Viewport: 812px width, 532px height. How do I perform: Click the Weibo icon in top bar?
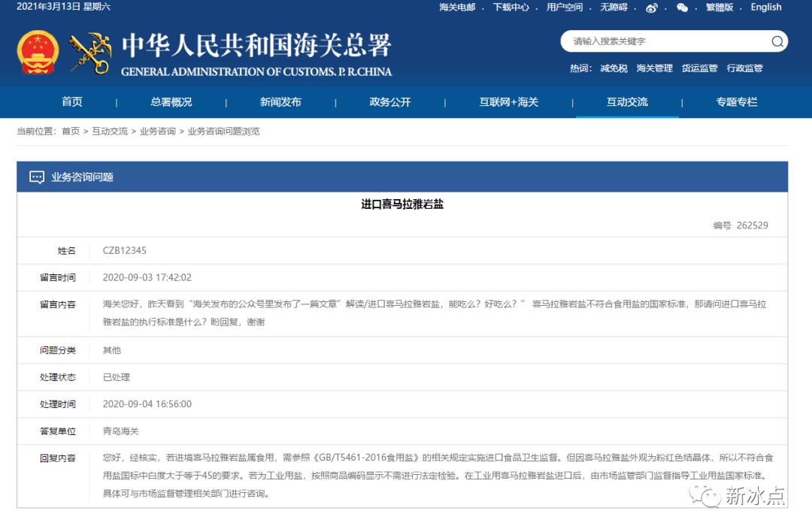(x=651, y=8)
